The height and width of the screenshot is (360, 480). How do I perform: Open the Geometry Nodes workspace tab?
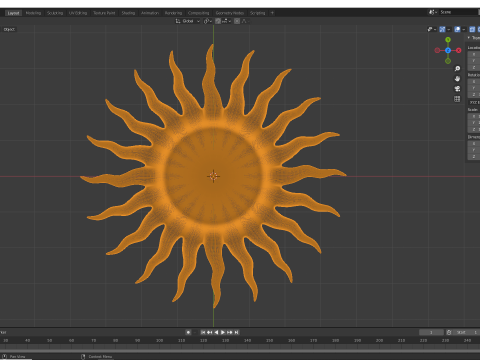[x=230, y=13]
